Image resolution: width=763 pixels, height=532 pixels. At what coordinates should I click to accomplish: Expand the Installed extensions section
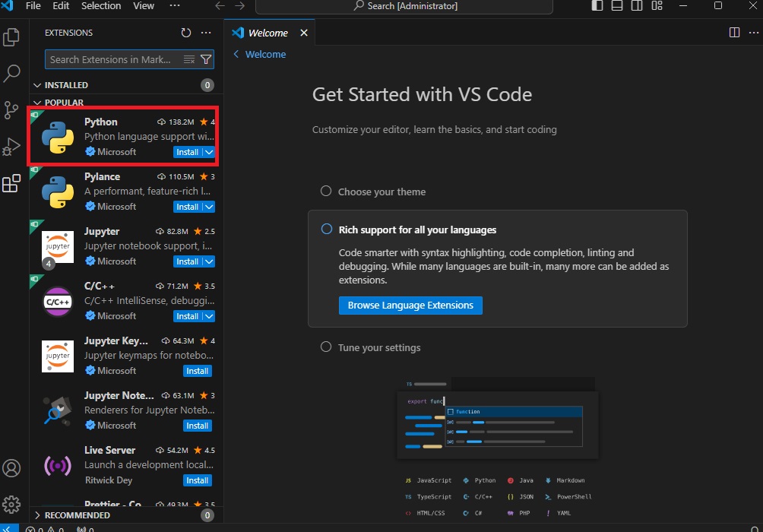click(66, 85)
